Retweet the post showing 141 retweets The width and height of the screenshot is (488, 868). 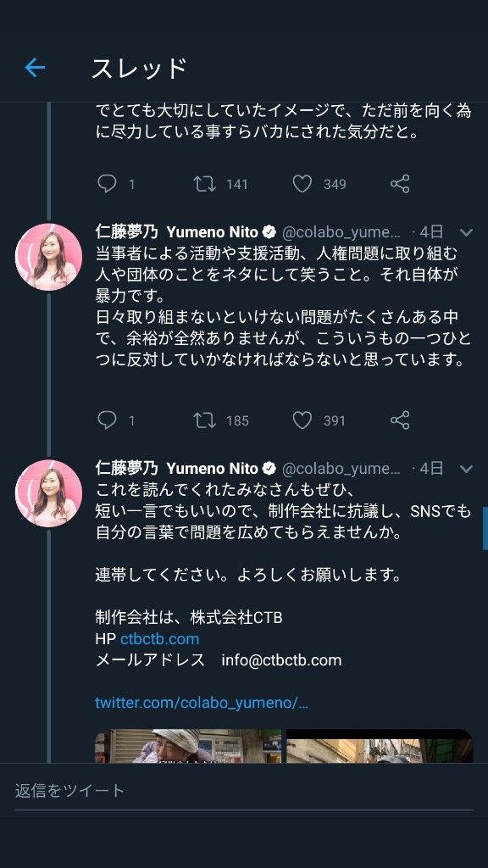coord(204,184)
